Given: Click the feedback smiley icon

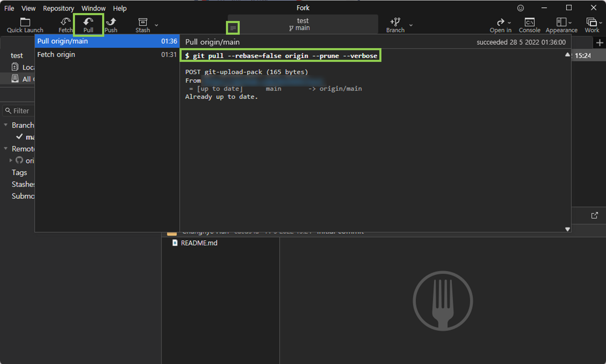Looking at the screenshot, I should 521,8.
